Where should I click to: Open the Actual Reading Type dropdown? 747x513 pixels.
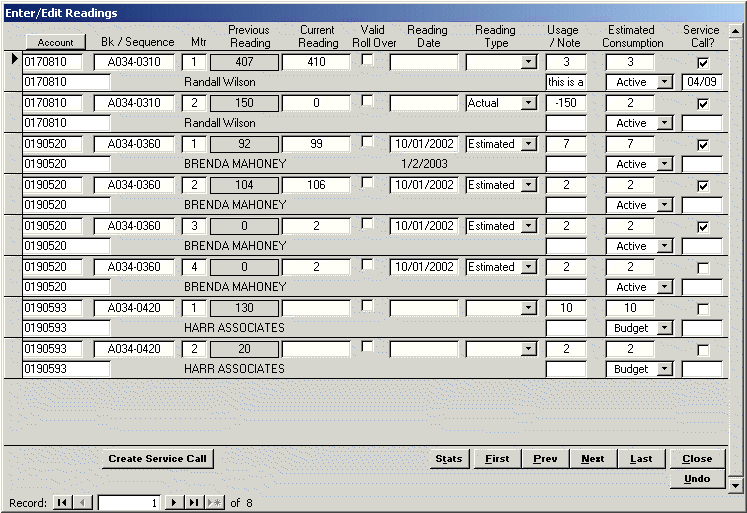(x=528, y=103)
